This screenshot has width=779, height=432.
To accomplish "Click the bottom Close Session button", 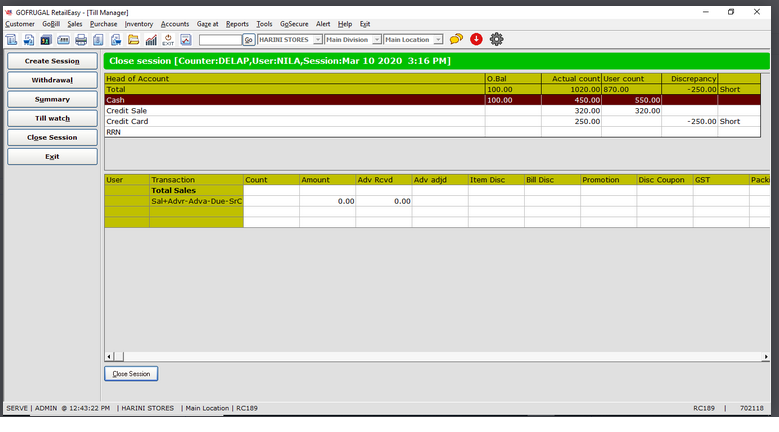I will pyautogui.click(x=131, y=374).
